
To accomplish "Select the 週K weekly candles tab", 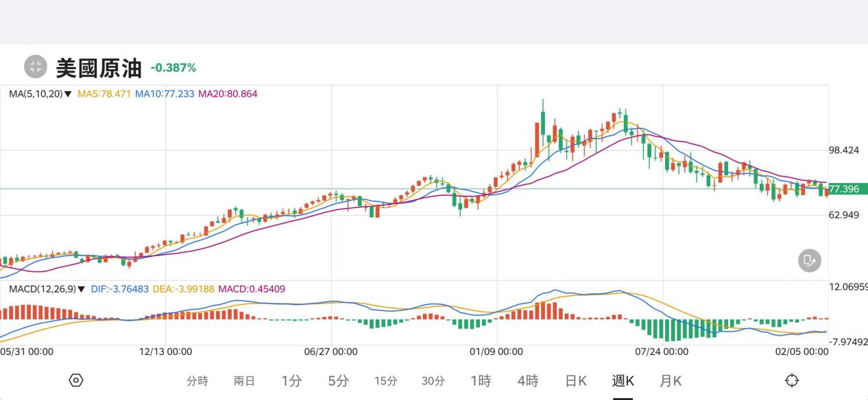I will (x=623, y=381).
